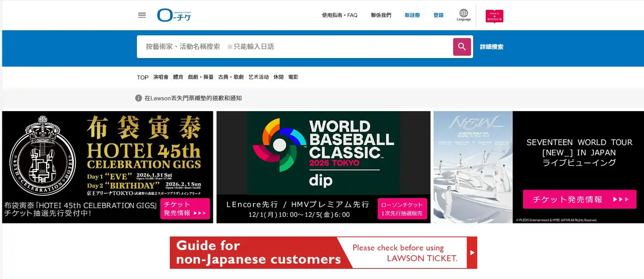Click ローソンチケット 1次先行抽選販売 button

click(x=402, y=209)
